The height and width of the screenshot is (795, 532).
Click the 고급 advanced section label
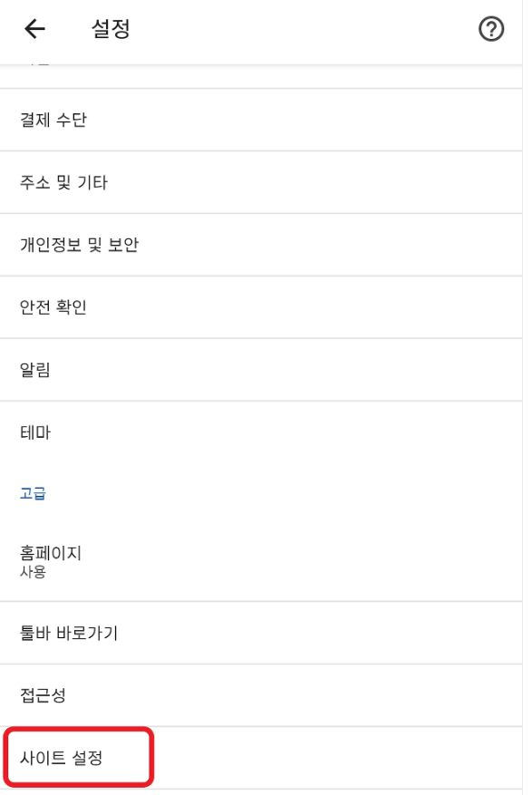pyautogui.click(x=32, y=494)
